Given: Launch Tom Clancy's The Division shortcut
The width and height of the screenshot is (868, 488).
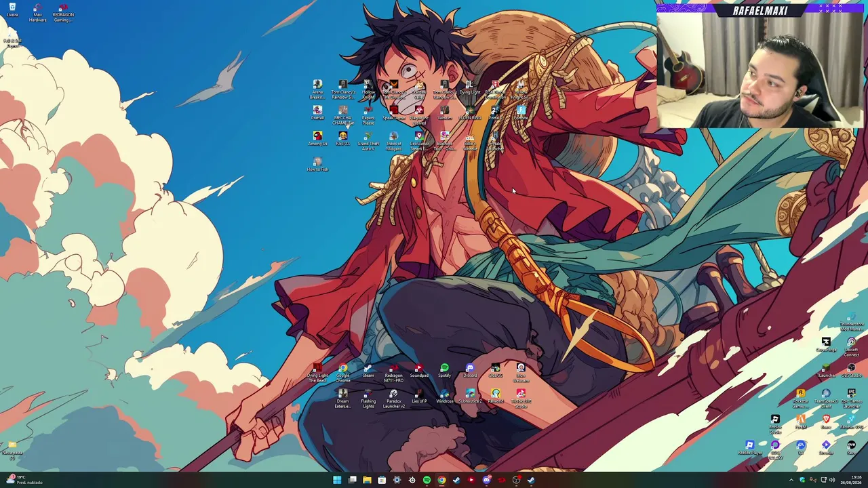Looking at the screenshot, I should click(393, 89).
